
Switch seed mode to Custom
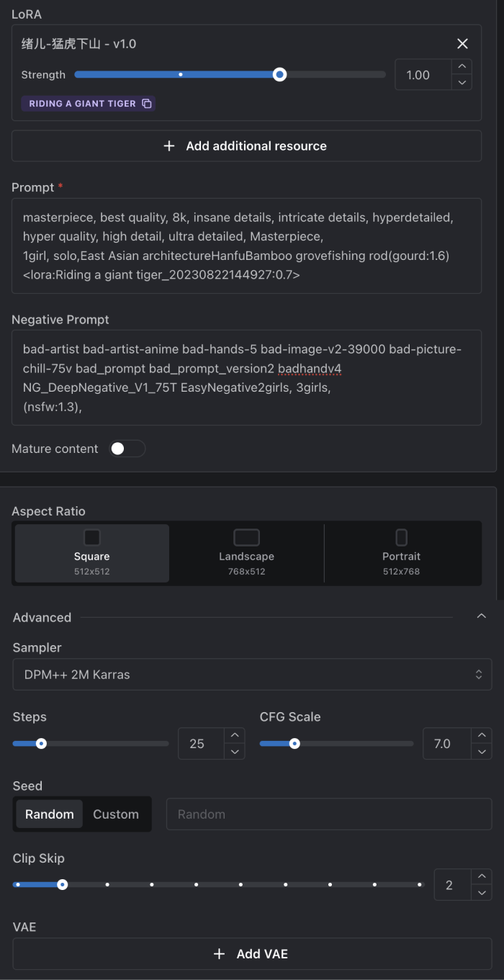[x=116, y=814]
